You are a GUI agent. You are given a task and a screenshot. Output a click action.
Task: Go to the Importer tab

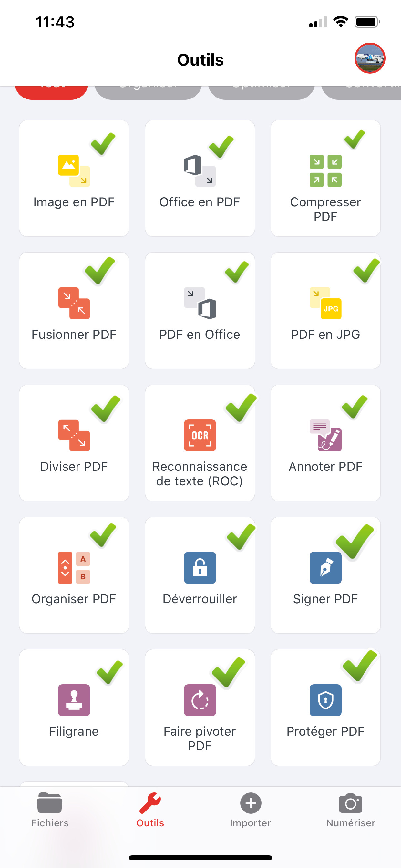click(250, 809)
